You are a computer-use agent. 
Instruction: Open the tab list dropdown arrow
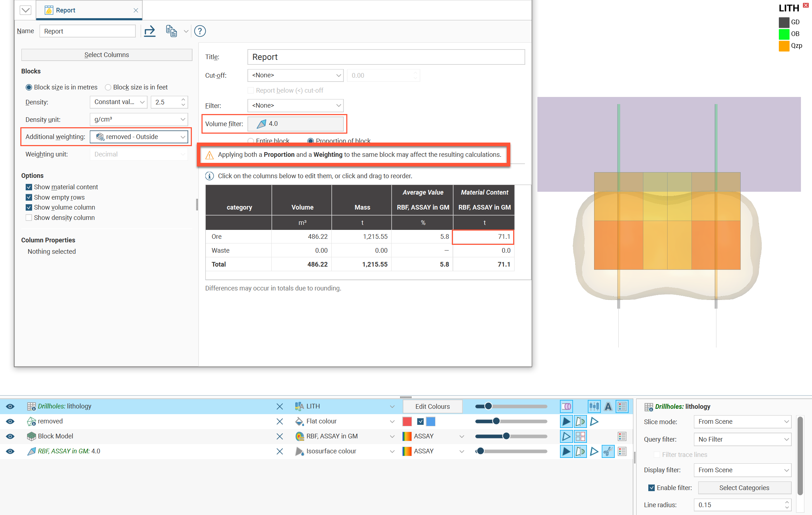[x=25, y=10]
